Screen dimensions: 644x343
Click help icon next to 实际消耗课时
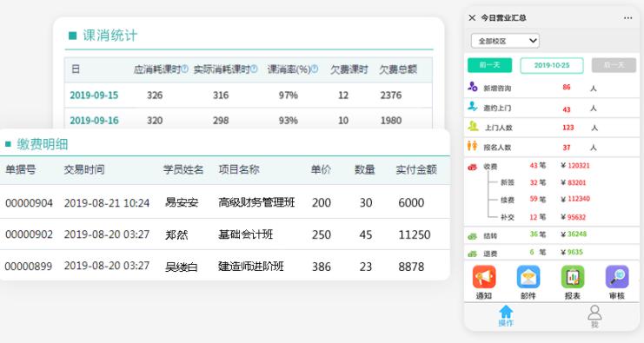click(x=254, y=69)
